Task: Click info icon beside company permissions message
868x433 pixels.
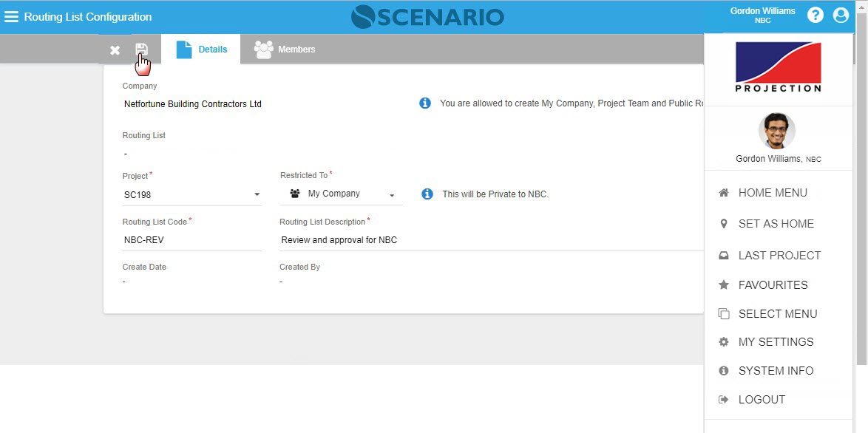Action: (x=425, y=103)
